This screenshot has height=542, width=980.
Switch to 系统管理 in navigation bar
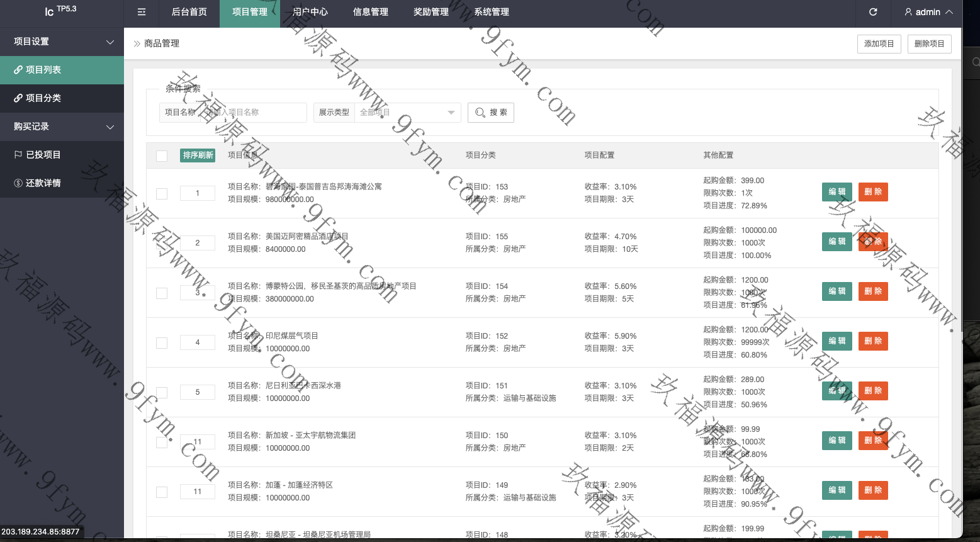click(492, 12)
